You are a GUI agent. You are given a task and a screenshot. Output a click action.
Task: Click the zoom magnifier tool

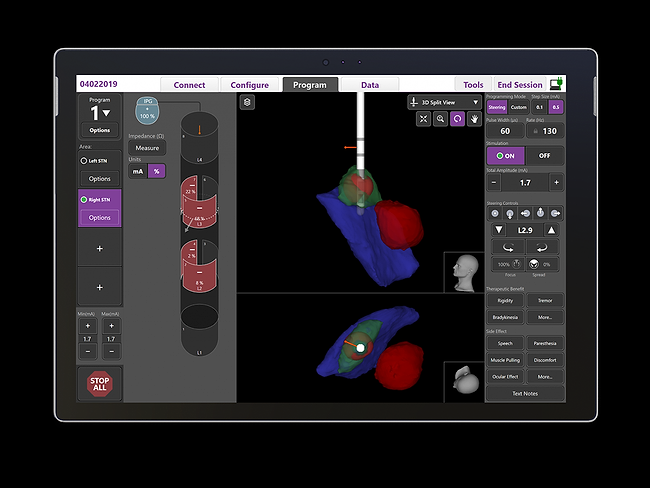pos(441,119)
